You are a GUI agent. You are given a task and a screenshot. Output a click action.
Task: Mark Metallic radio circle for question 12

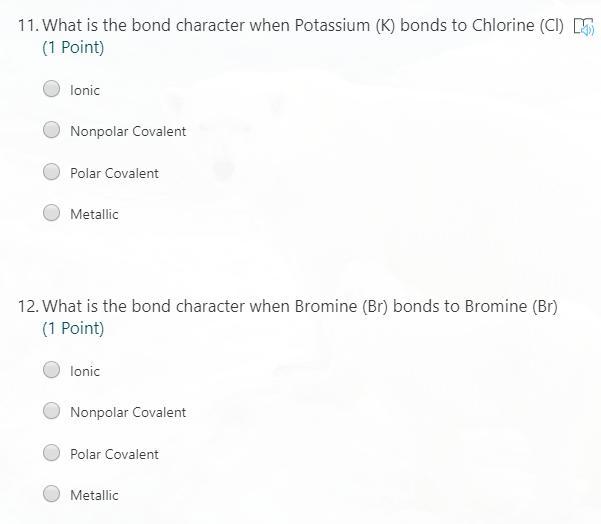tap(52, 494)
